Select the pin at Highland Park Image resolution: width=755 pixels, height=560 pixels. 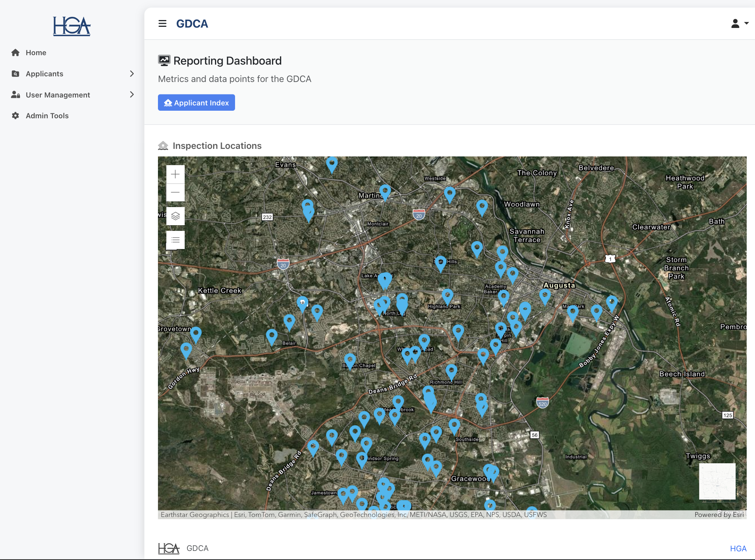click(447, 297)
